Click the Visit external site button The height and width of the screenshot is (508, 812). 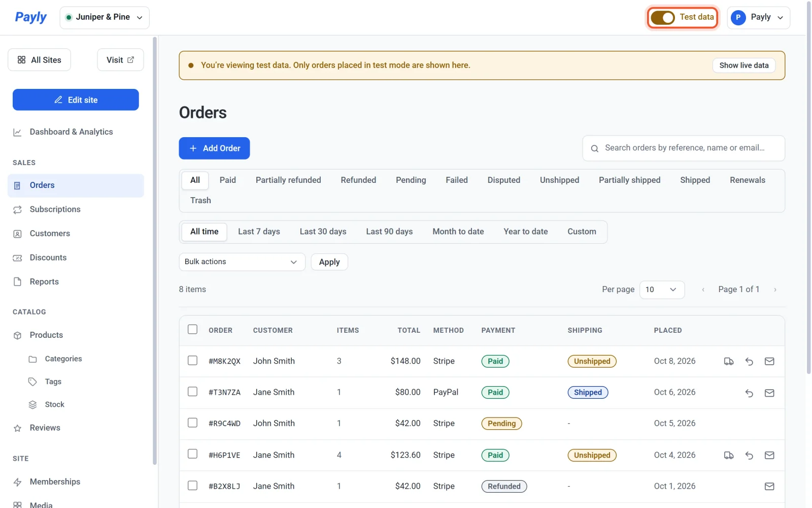pyautogui.click(x=120, y=60)
